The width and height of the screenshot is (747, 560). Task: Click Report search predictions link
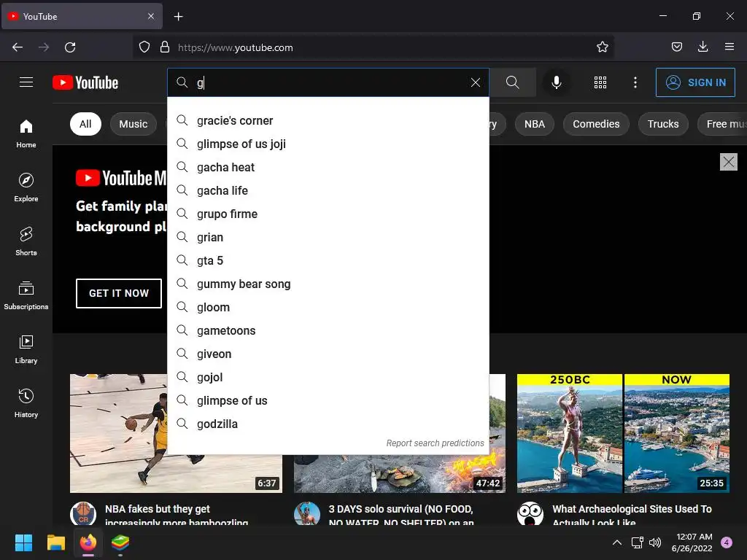tap(435, 443)
